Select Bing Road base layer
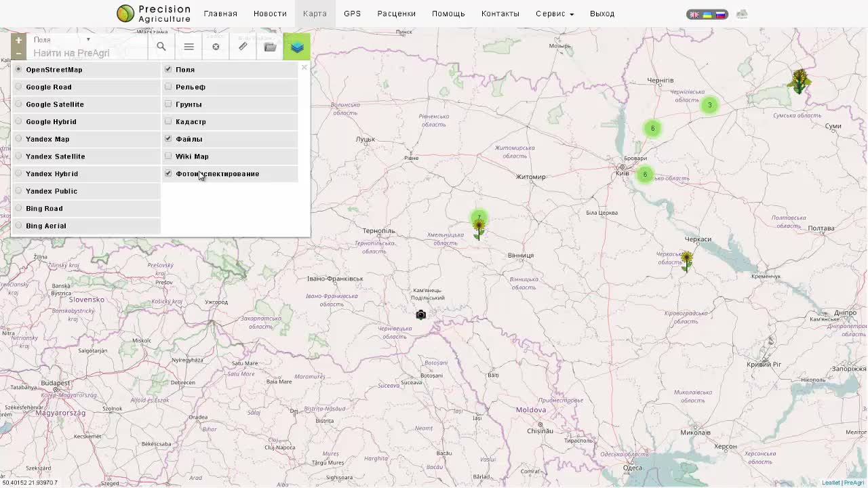 coord(86,209)
